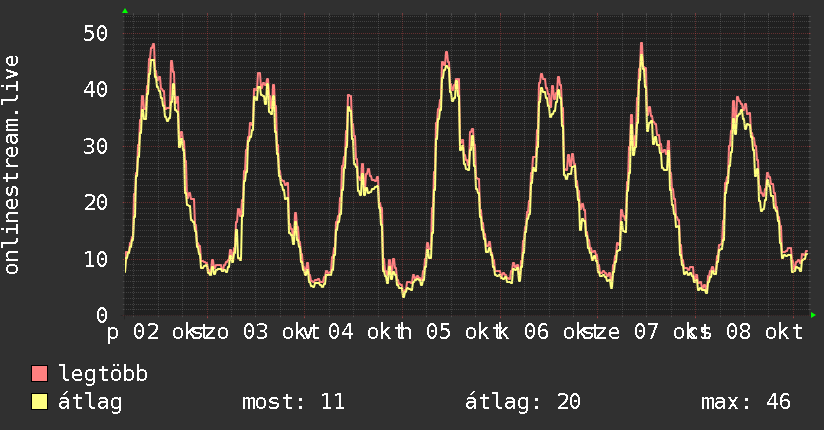
Task: Click the 02 okt date label
Action: pyautogui.click(x=164, y=332)
